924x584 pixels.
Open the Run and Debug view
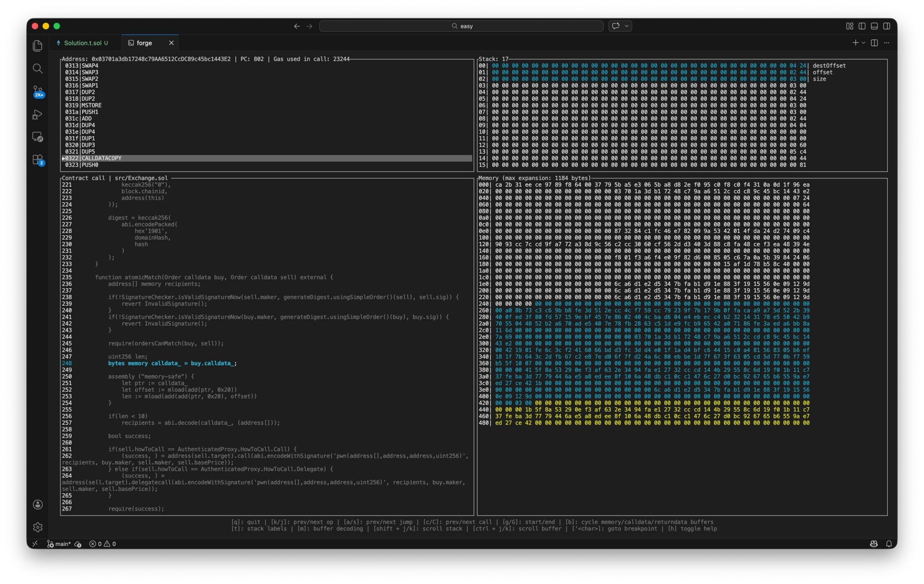(x=38, y=114)
